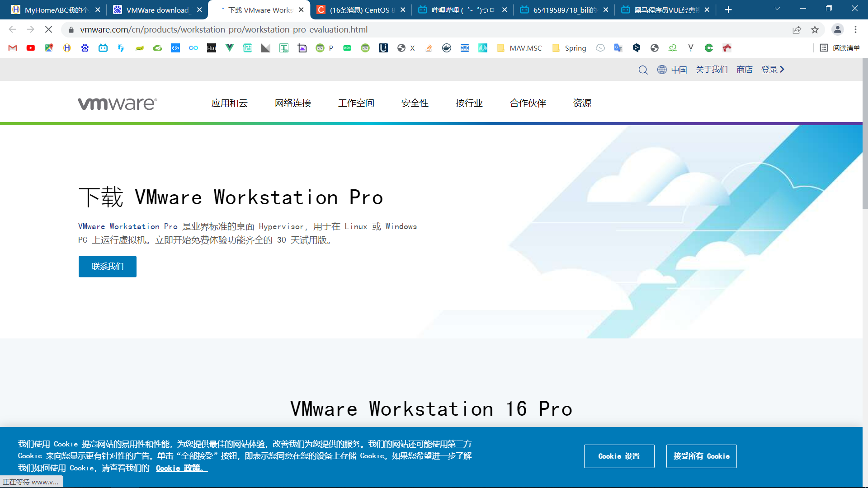868x488 pixels.
Task: Open the blue code-brackets bookmark icon
Action: pyautogui.click(x=175, y=48)
